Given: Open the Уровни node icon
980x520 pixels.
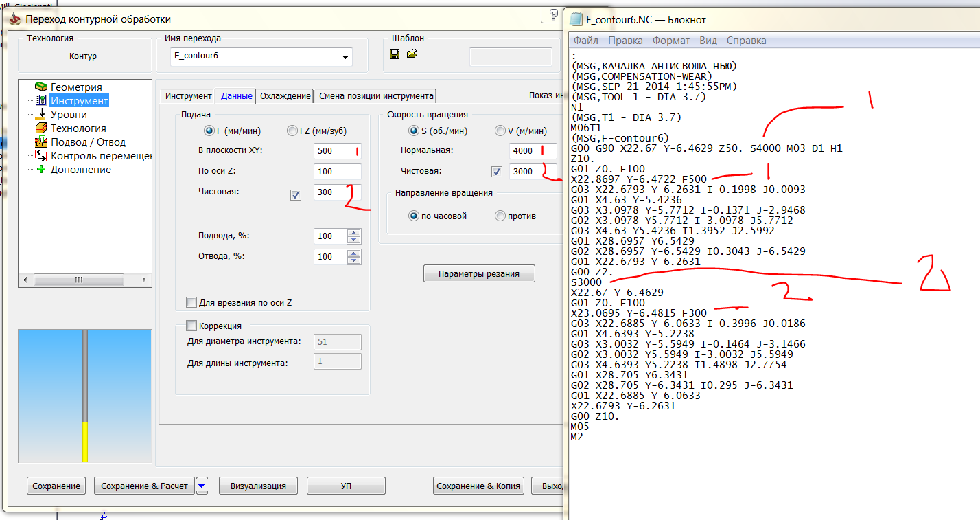Looking at the screenshot, I should [41, 115].
